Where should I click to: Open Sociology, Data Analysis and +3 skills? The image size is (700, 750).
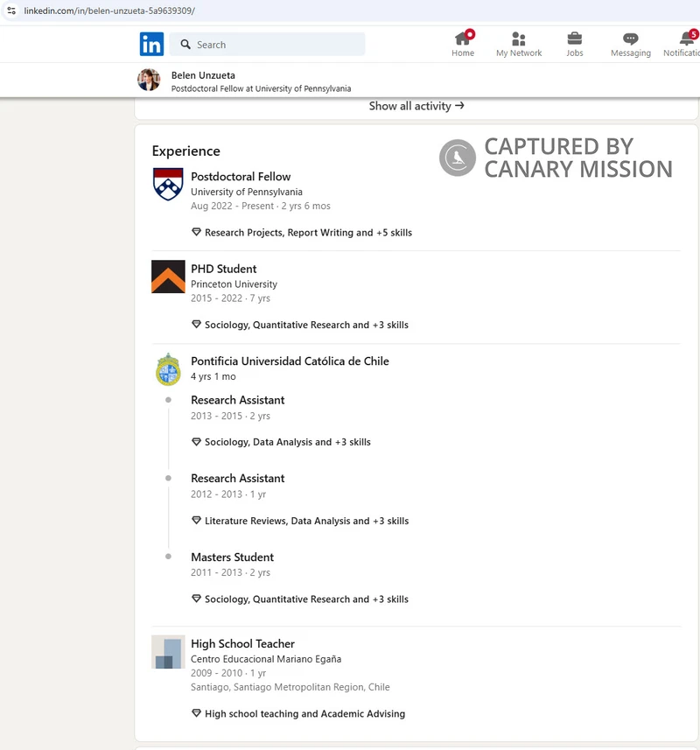(288, 442)
